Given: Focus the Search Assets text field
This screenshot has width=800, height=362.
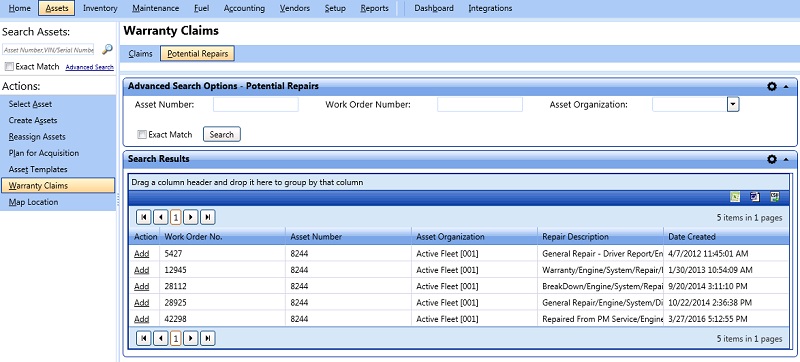Looking at the screenshot, I should tap(48, 50).
